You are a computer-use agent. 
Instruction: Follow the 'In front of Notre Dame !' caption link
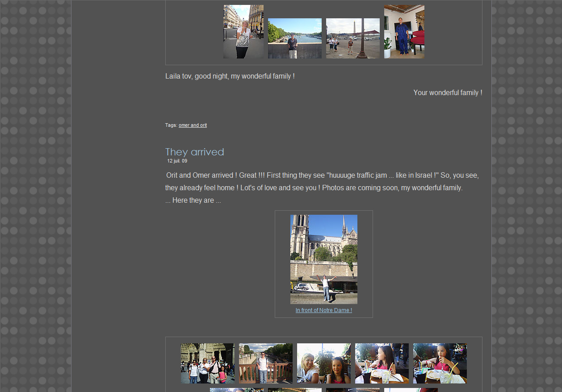pyautogui.click(x=323, y=310)
